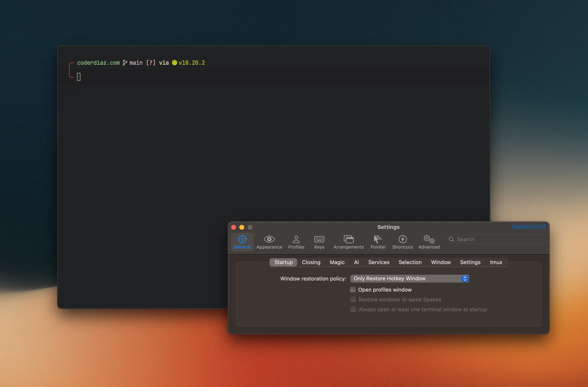Select the Pointer settings icon
This screenshot has width=588, height=387.
tap(378, 242)
